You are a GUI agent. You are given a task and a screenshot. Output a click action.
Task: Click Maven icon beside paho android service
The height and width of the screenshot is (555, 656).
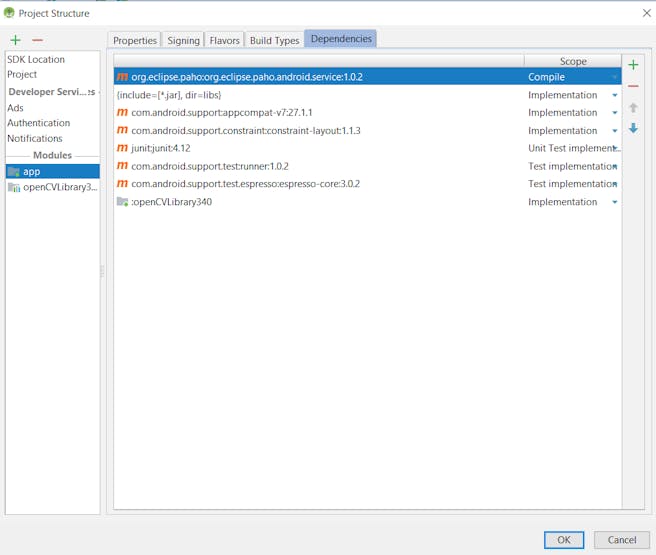click(122, 77)
